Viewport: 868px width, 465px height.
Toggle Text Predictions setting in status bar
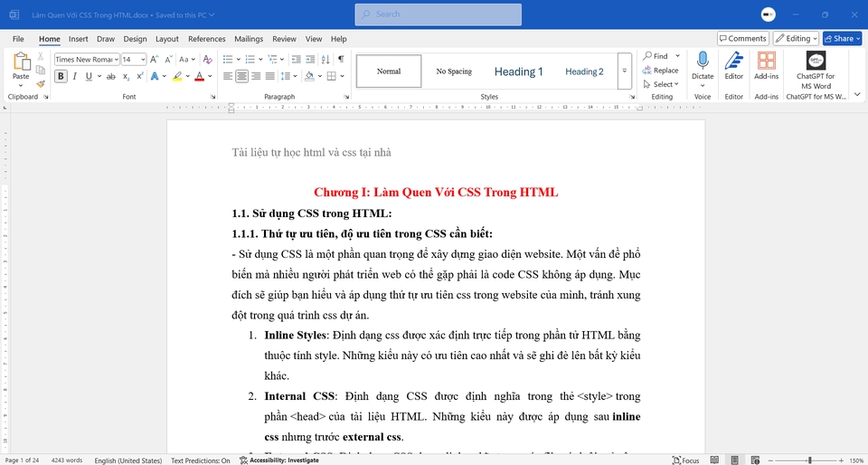[x=201, y=460]
